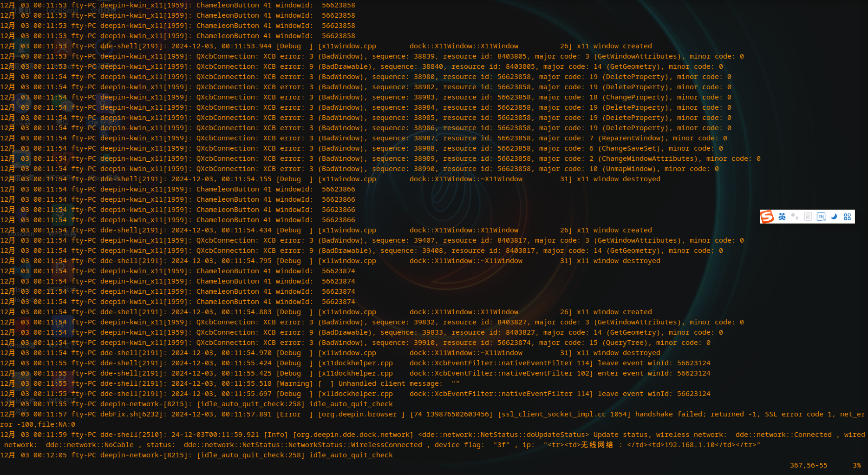Open the four-squares toolbox icon in input bar
This screenshot has height=475, width=868.
tap(847, 217)
